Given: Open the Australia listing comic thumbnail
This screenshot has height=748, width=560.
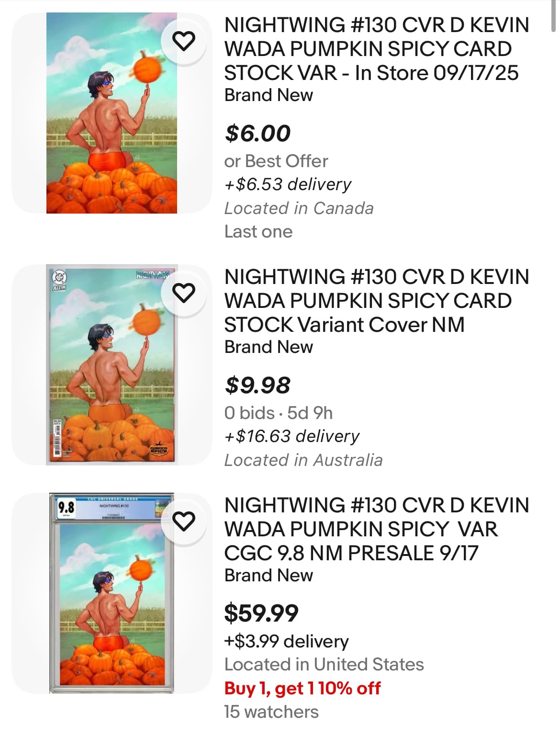Looking at the screenshot, I should click(112, 365).
